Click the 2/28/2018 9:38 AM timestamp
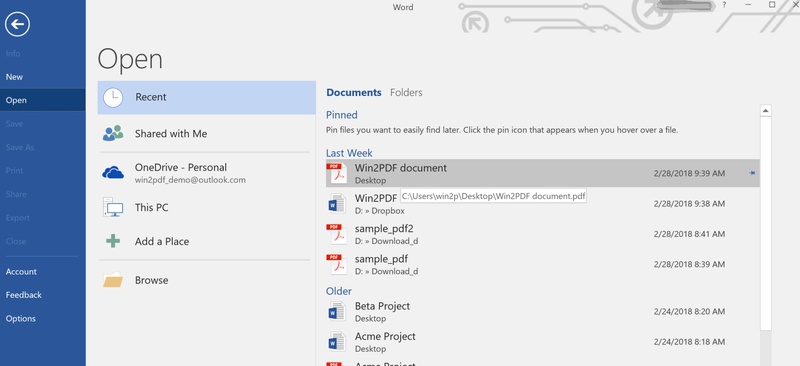800x366 pixels. (689, 204)
